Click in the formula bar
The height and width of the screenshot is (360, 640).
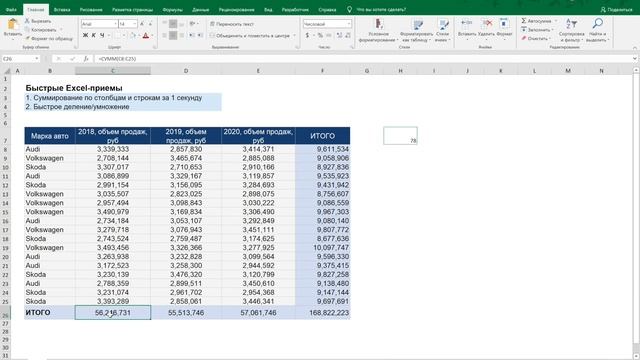click(x=363, y=59)
